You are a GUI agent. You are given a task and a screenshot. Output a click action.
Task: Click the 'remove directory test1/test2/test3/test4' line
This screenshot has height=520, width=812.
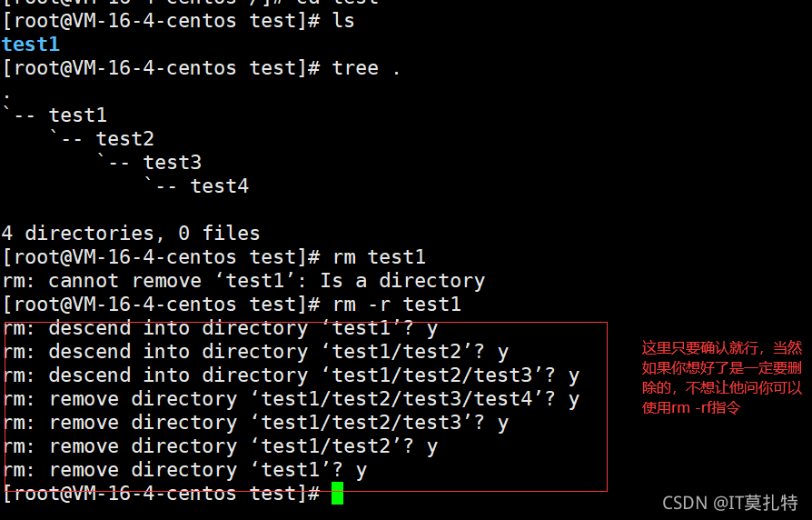(x=291, y=399)
